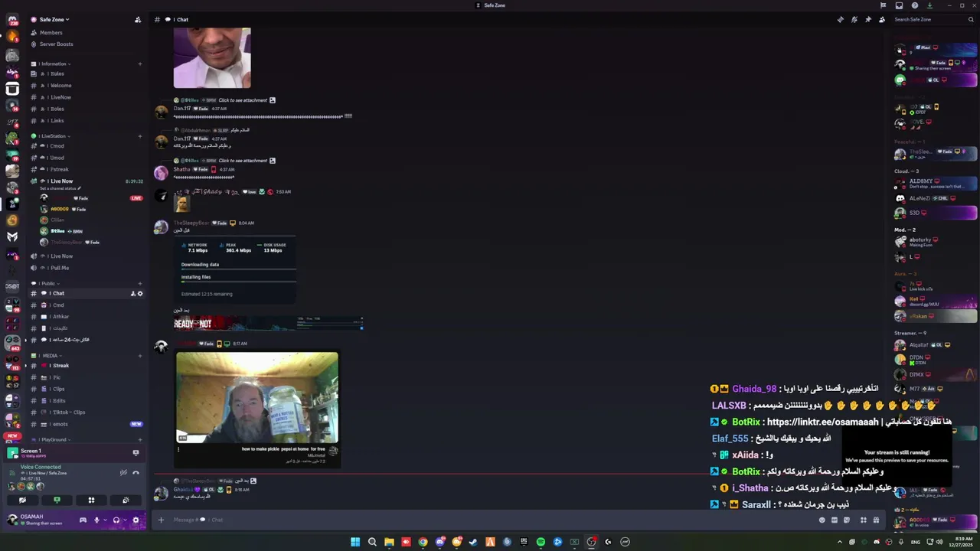Viewport: 980px width, 551px height.
Task: Open Windows taskbar search
Action: point(372,542)
